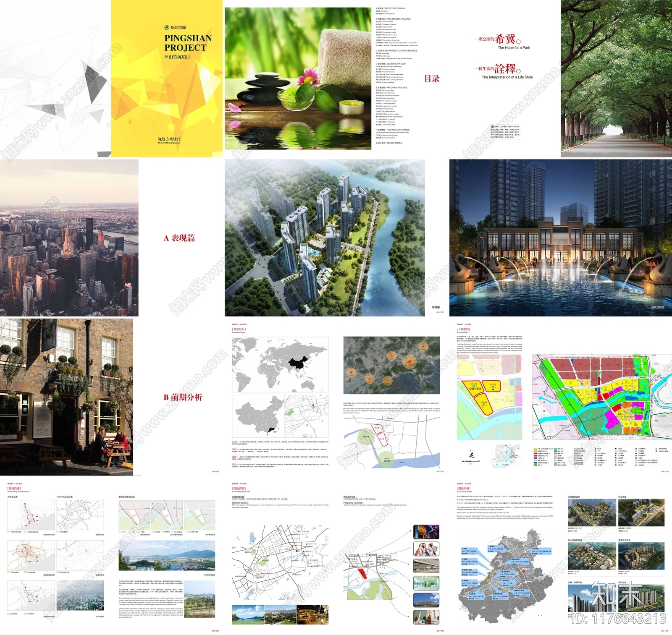This screenshot has height=635, width=672.
Task: Click the 区位分析 page heading
Action: 239,329
